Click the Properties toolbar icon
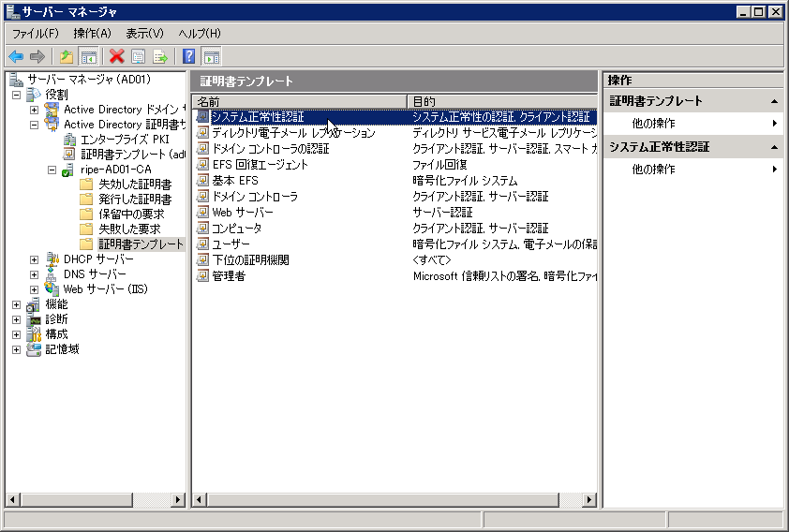This screenshot has height=532, width=789. pyautogui.click(x=138, y=56)
